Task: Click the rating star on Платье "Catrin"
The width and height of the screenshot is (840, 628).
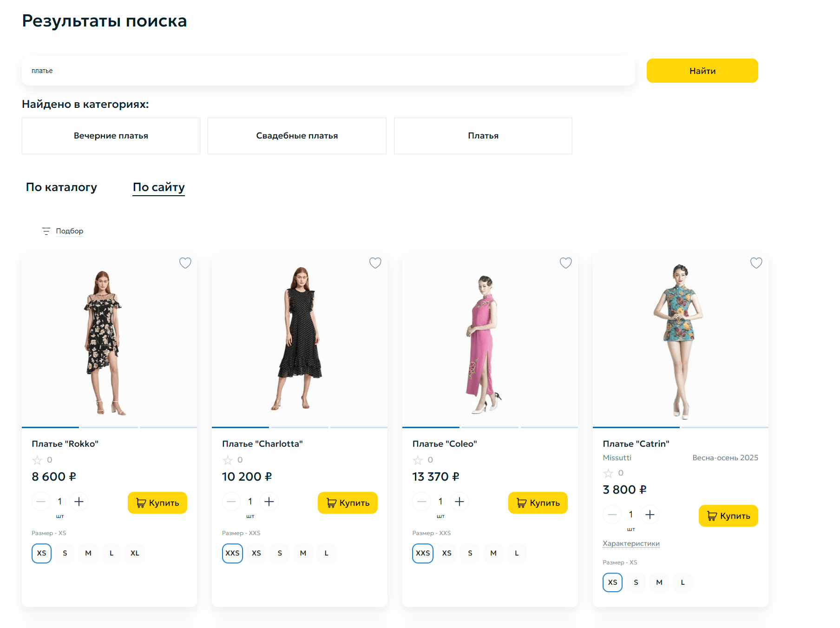Action: pyautogui.click(x=608, y=473)
